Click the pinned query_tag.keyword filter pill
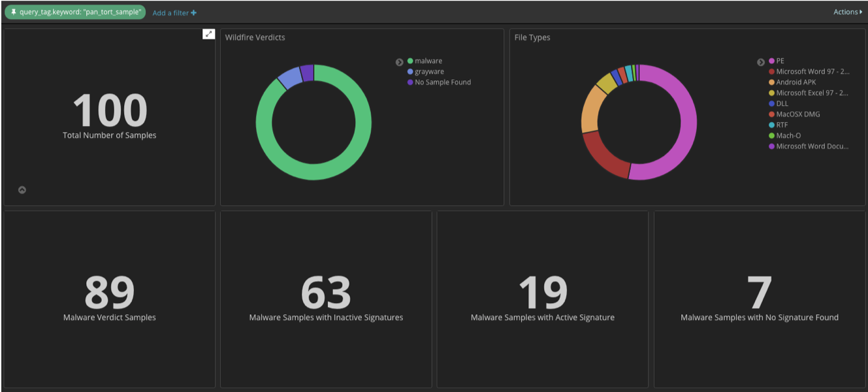The height and width of the screenshot is (392, 868). [x=75, y=12]
